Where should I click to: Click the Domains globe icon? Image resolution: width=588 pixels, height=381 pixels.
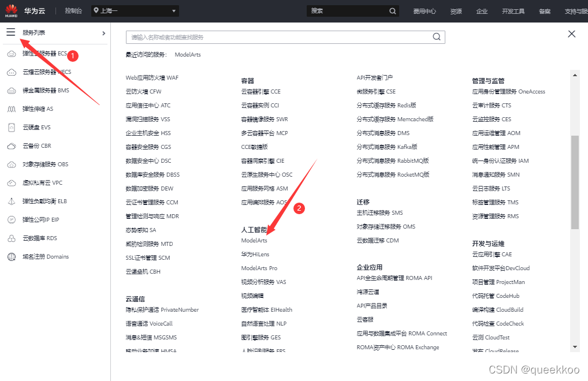coord(12,257)
